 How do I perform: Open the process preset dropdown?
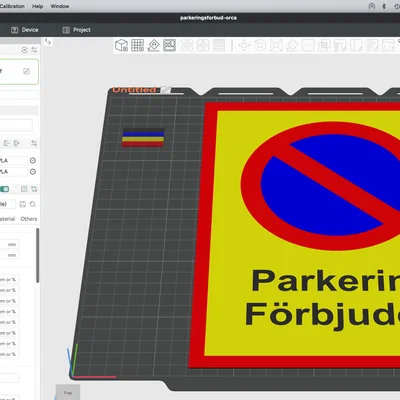[8, 204]
